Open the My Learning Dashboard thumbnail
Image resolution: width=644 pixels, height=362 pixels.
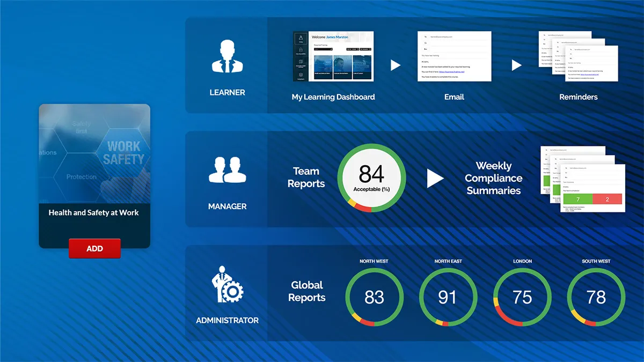(x=333, y=57)
